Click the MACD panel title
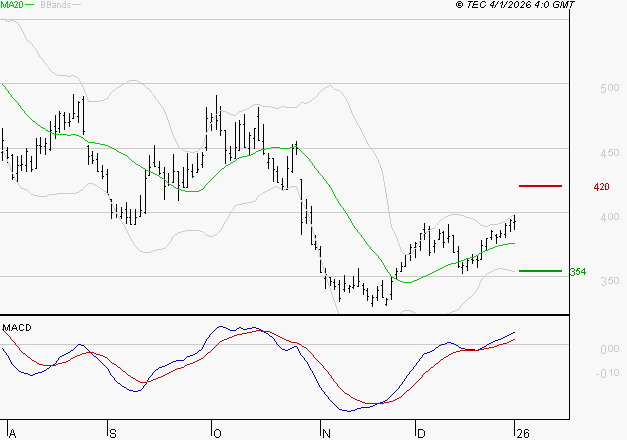 coord(17,328)
